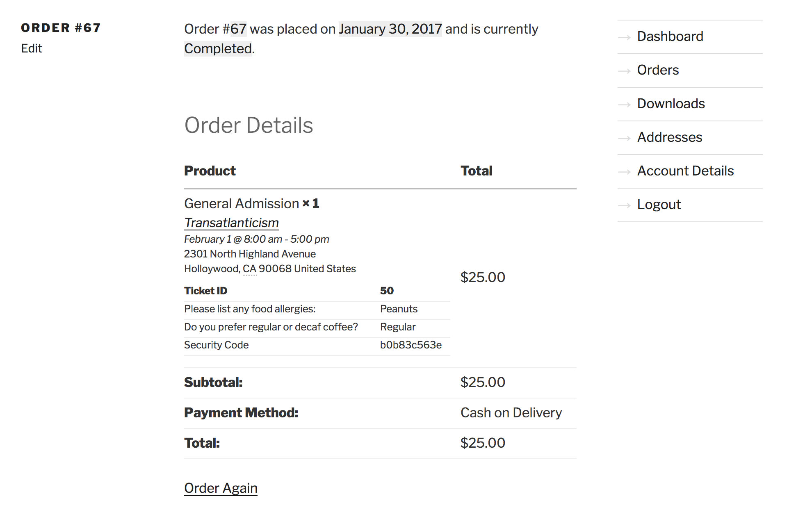Click the arrow icon beside Addresses
The height and width of the screenshot is (510, 812).
(624, 138)
